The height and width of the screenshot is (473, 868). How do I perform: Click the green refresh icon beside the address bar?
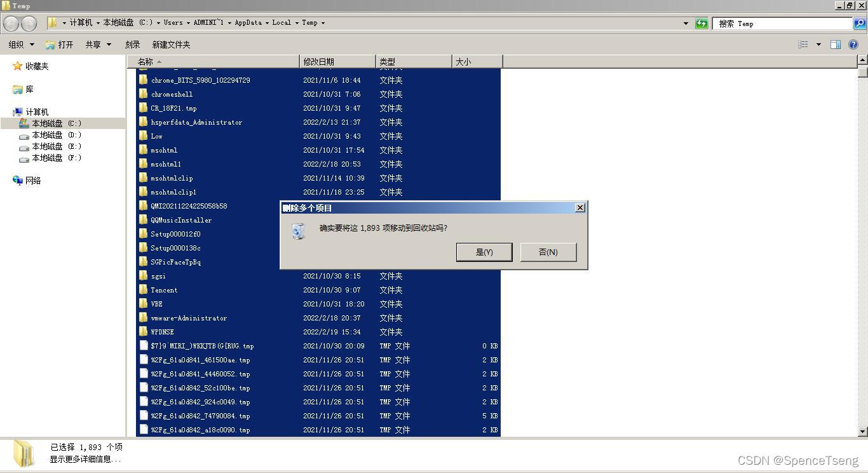coord(702,23)
